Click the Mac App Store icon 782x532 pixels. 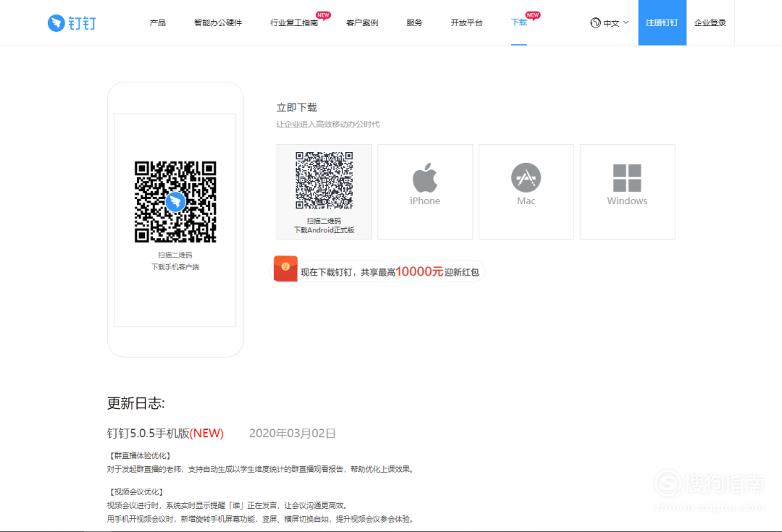(x=526, y=177)
